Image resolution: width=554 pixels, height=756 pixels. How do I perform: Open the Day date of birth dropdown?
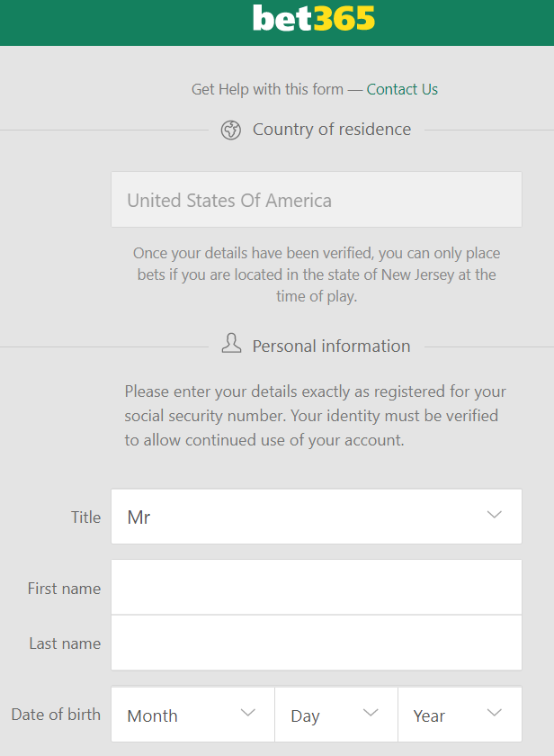pyautogui.click(x=336, y=715)
